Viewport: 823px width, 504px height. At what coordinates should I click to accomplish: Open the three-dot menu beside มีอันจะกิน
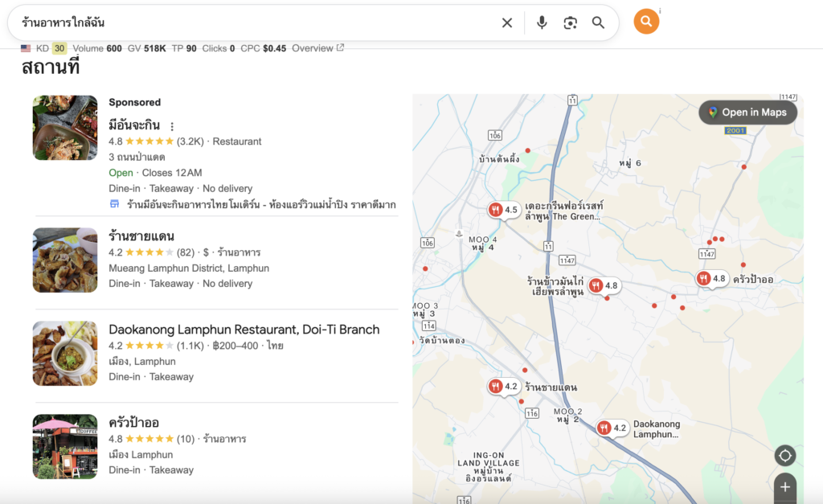point(172,126)
